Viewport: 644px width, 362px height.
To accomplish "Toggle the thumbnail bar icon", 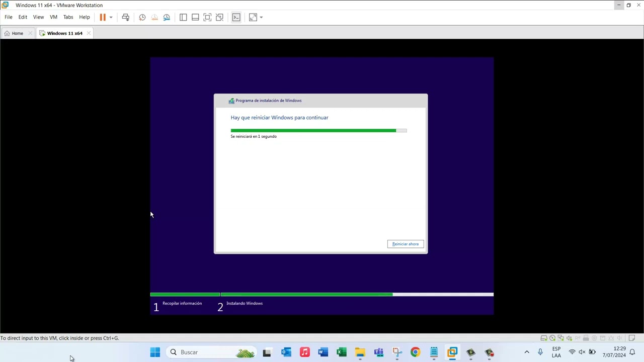I will click(195, 17).
